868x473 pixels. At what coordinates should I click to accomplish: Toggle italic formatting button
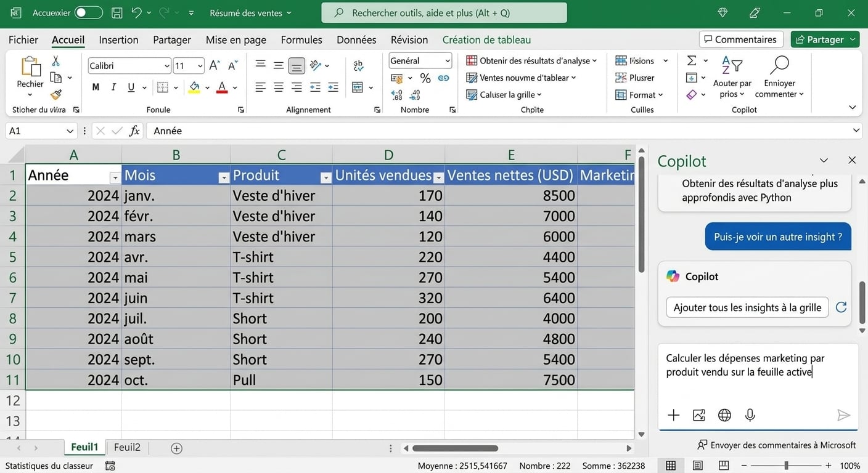point(113,87)
